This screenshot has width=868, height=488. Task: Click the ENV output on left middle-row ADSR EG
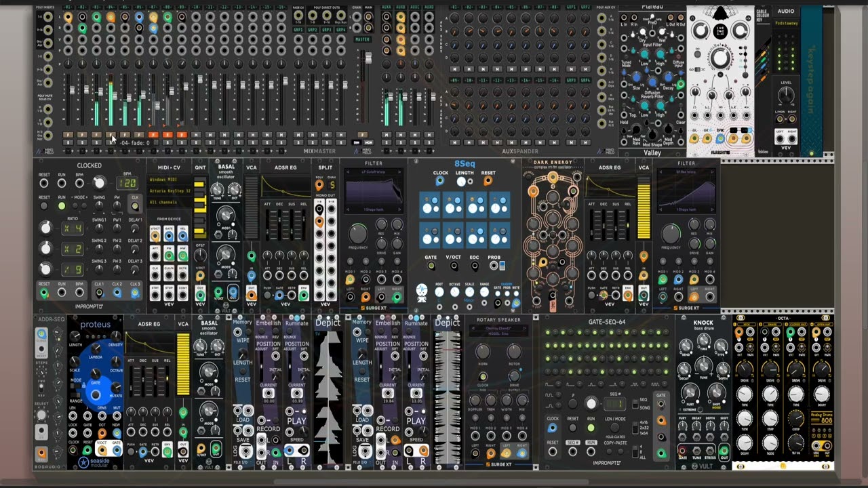tap(303, 296)
